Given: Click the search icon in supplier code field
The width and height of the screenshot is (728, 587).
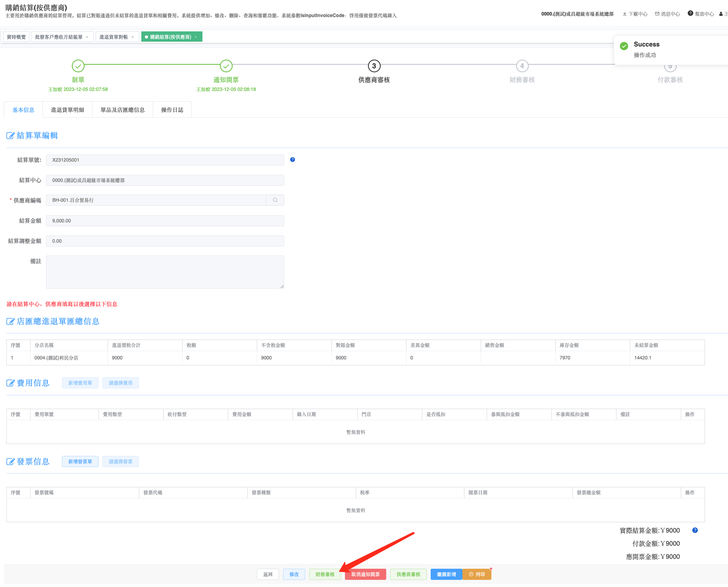Looking at the screenshot, I should click(275, 200).
